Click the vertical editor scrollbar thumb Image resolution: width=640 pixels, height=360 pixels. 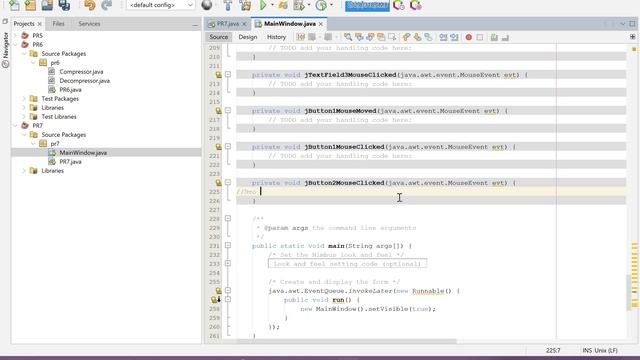pyautogui.click(x=630, y=293)
